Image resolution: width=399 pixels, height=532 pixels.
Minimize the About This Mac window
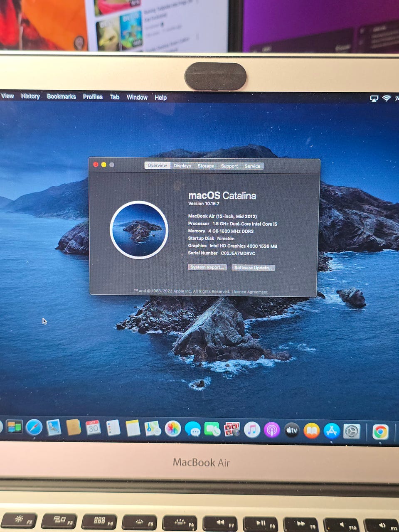click(103, 165)
